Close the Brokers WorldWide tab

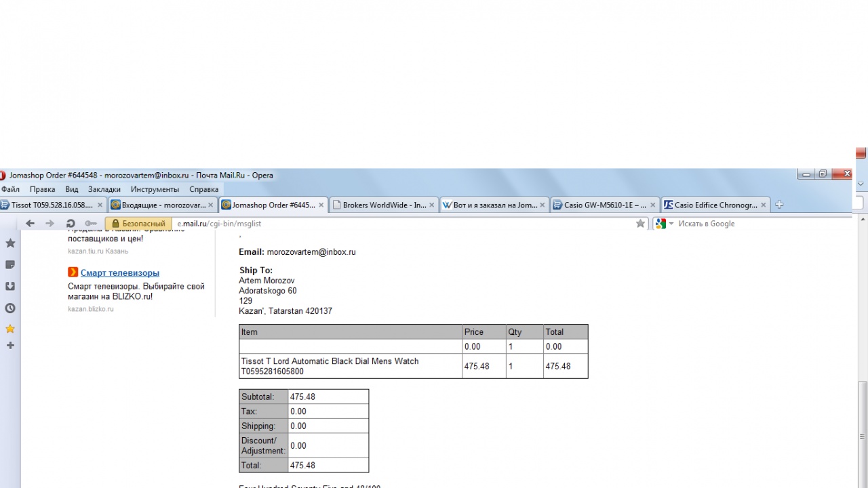pos(432,205)
